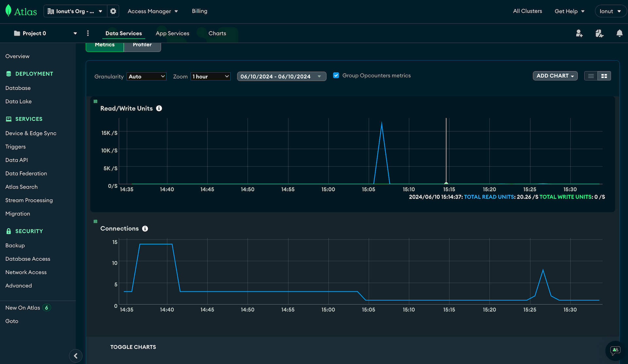Switch to the Profiler tab
The image size is (628, 364).
142,45
